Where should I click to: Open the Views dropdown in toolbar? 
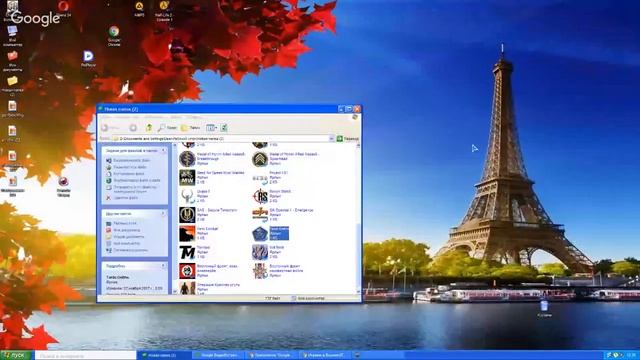pyautogui.click(x=211, y=128)
